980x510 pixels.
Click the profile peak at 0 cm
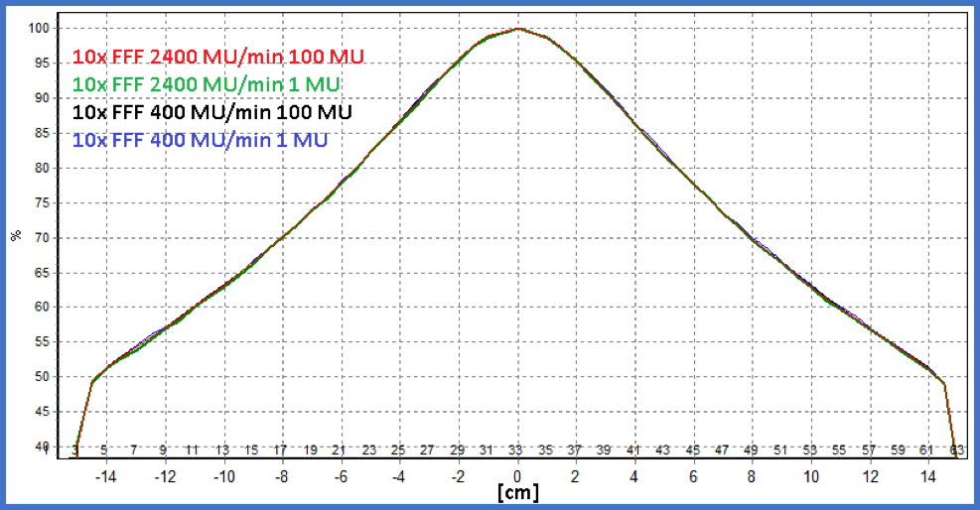pos(517,29)
